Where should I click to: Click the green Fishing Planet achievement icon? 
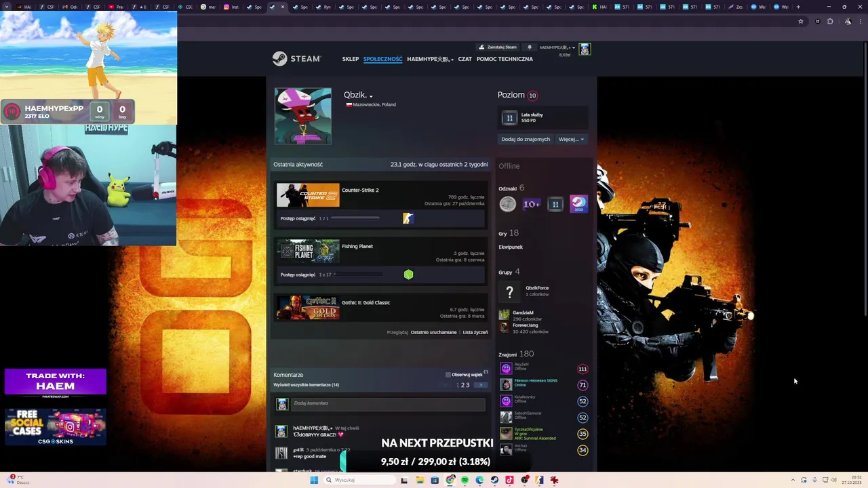408,274
